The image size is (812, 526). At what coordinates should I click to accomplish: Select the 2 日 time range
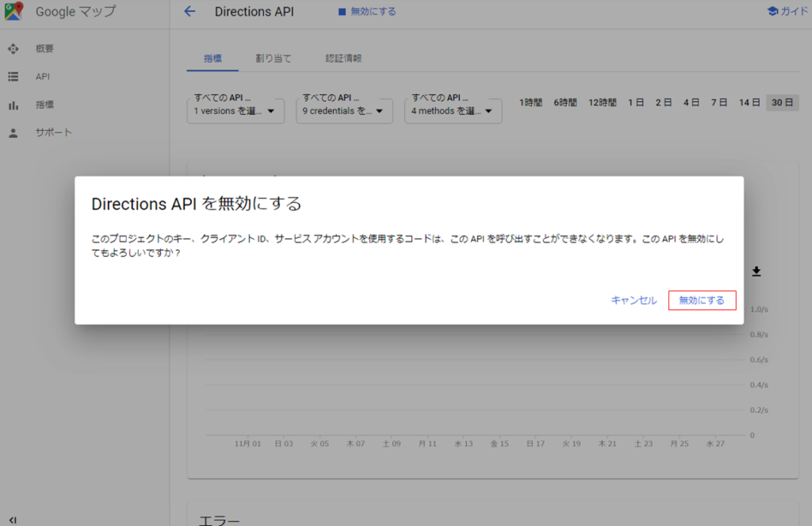tap(664, 102)
